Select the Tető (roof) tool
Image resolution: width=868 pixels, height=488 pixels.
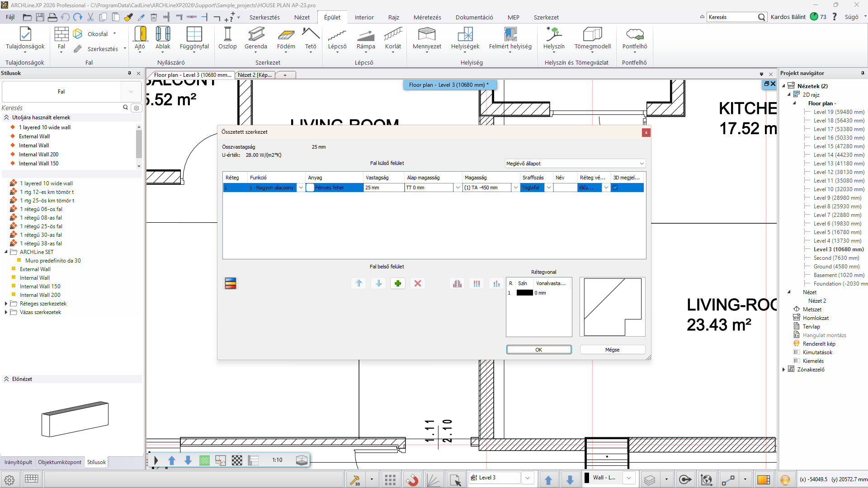pos(311,34)
